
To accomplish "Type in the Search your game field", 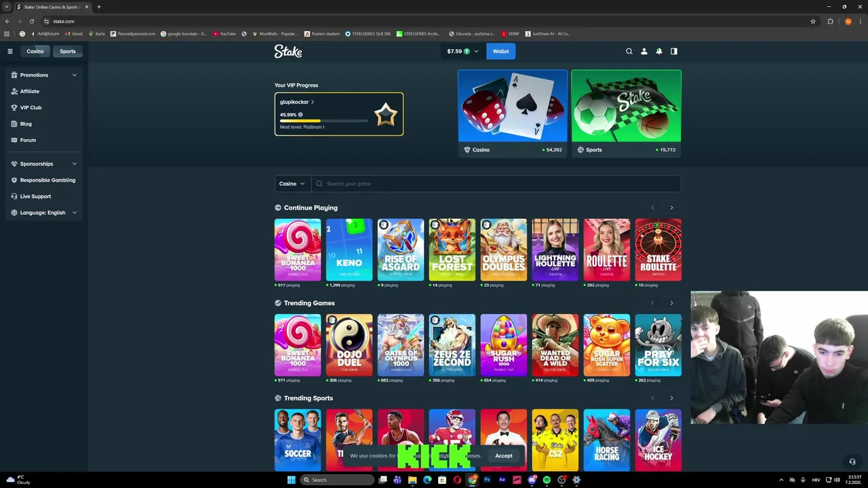I will point(496,184).
